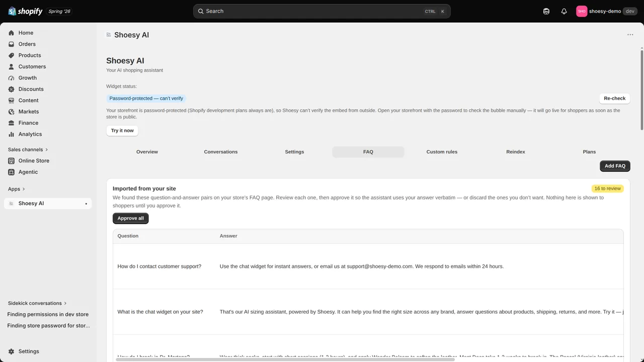Viewport: 644px width, 362px height.
Task: Select 'How do I contact customer support?' row
Action: point(368,266)
